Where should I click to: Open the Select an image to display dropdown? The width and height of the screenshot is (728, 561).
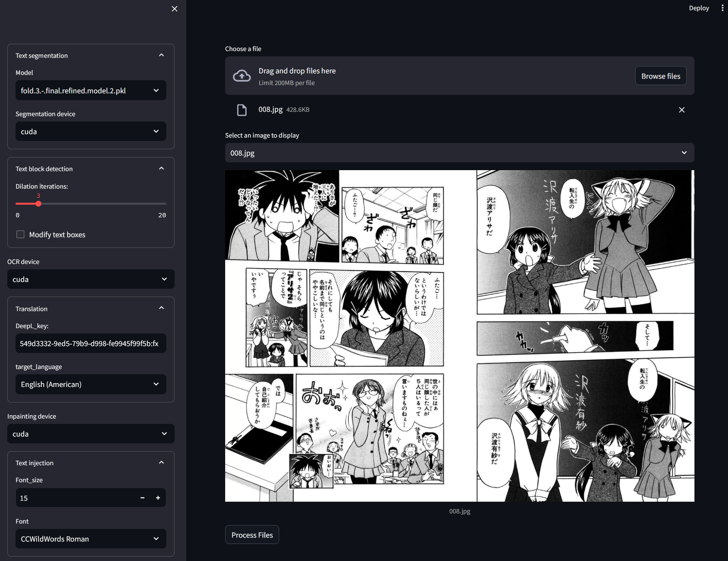point(460,153)
